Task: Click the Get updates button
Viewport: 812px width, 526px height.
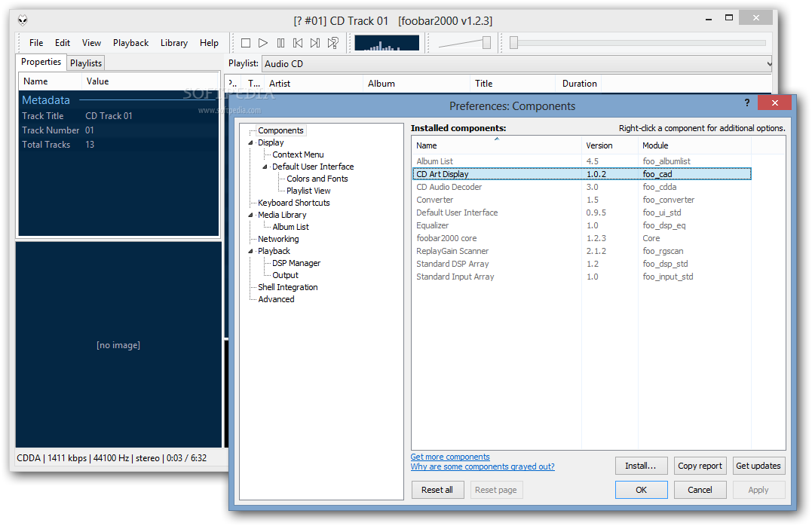Action: (758, 466)
